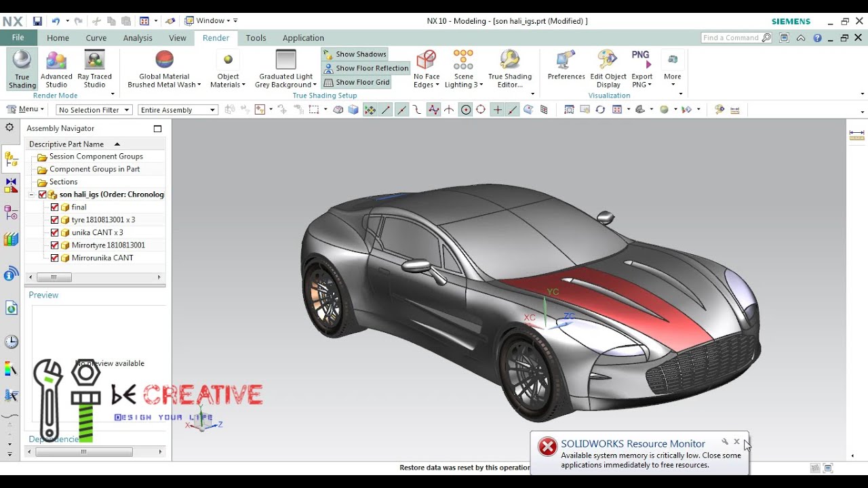Uncheck tyre 1810813001 x 3 checkbox
Viewport: 868px width, 488px height.
tap(55, 220)
